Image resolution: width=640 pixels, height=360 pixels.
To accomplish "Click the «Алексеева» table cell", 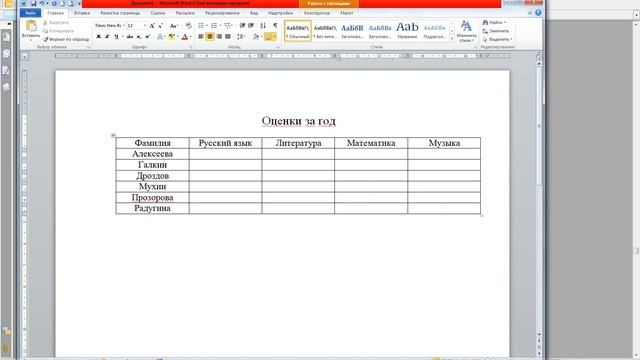I will click(152, 154).
